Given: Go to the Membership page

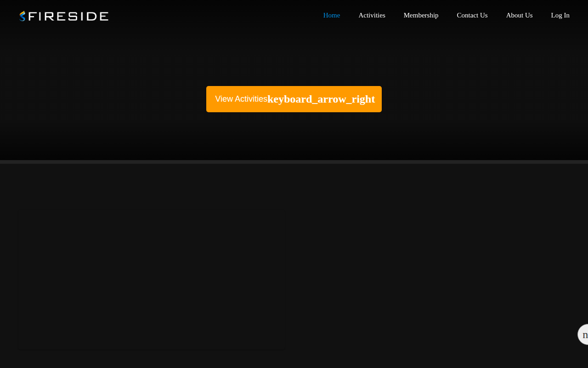Looking at the screenshot, I should pyautogui.click(x=421, y=15).
